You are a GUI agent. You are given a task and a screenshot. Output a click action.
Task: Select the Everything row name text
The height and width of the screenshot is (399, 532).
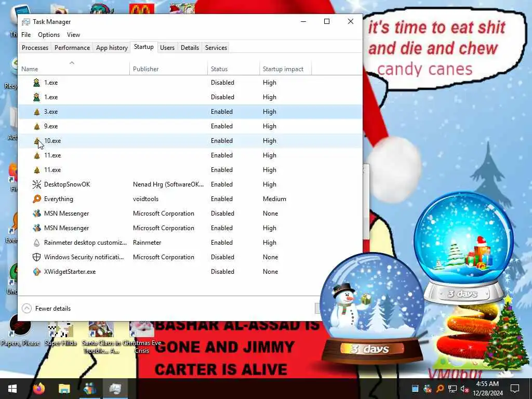click(58, 199)
